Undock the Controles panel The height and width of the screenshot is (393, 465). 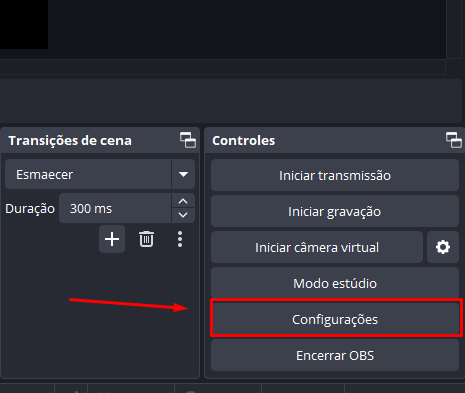(x=454, y=140)
